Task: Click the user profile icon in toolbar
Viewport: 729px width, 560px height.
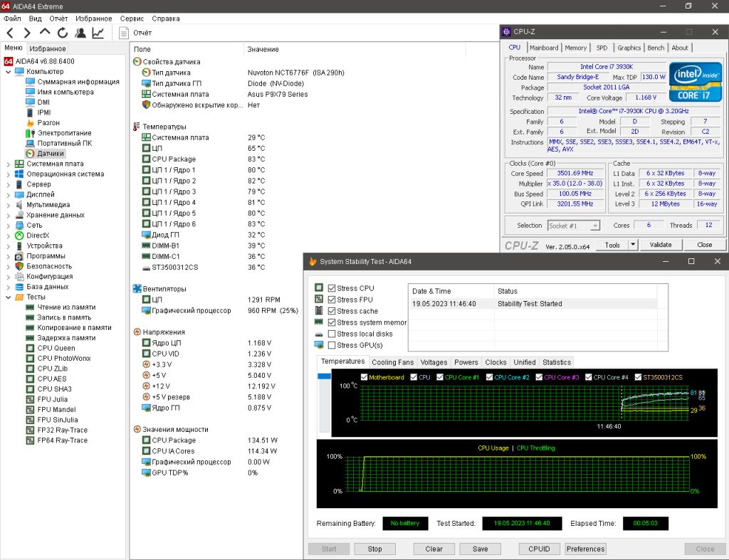Action: (x=80, y=33)
